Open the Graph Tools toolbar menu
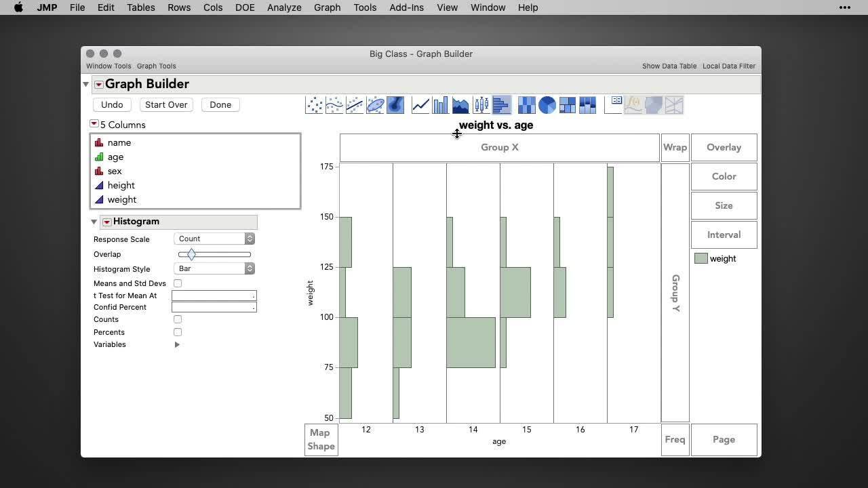Image resolution: width=868 pixels, height=488 pixels. [157, 66]
